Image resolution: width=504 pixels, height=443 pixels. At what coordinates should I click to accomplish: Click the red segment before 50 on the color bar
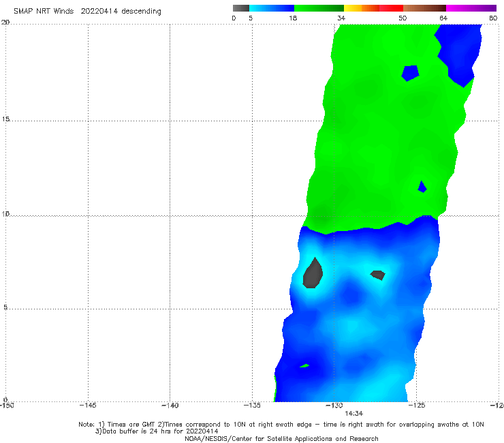pos(391,8)
